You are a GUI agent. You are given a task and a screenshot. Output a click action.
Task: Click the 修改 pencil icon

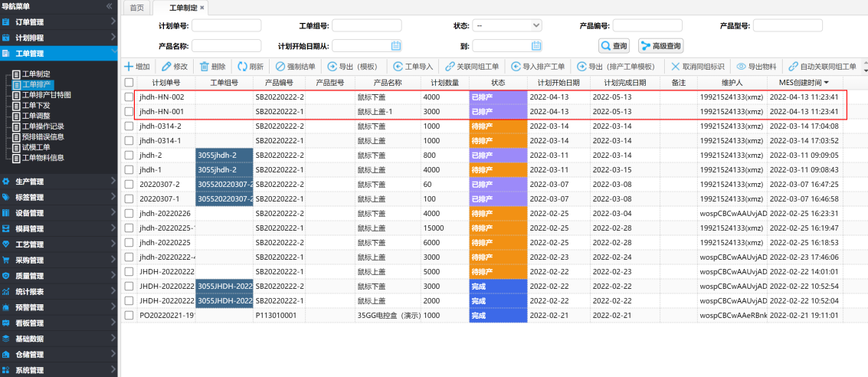click(x=166, y=67)
